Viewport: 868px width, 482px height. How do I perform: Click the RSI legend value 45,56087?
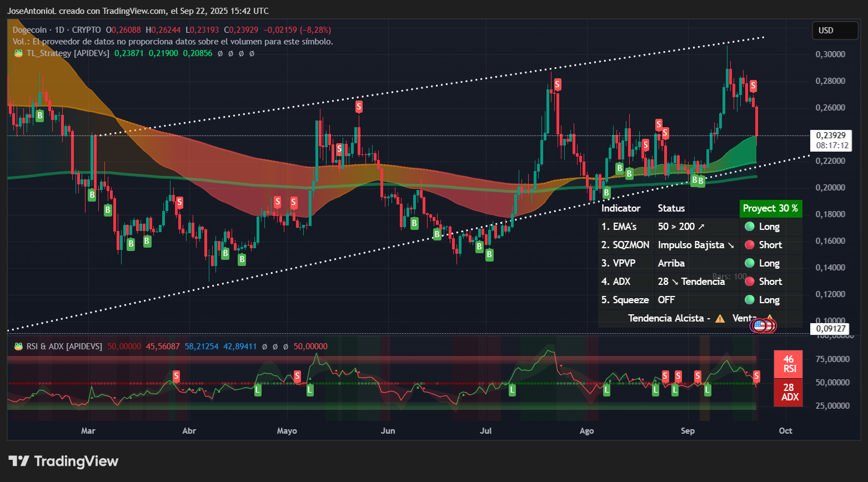pyautogui.click(x=163, y=347)
